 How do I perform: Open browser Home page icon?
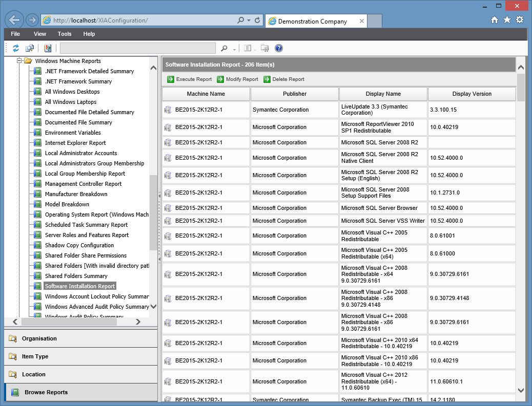[x=495, y=20]
